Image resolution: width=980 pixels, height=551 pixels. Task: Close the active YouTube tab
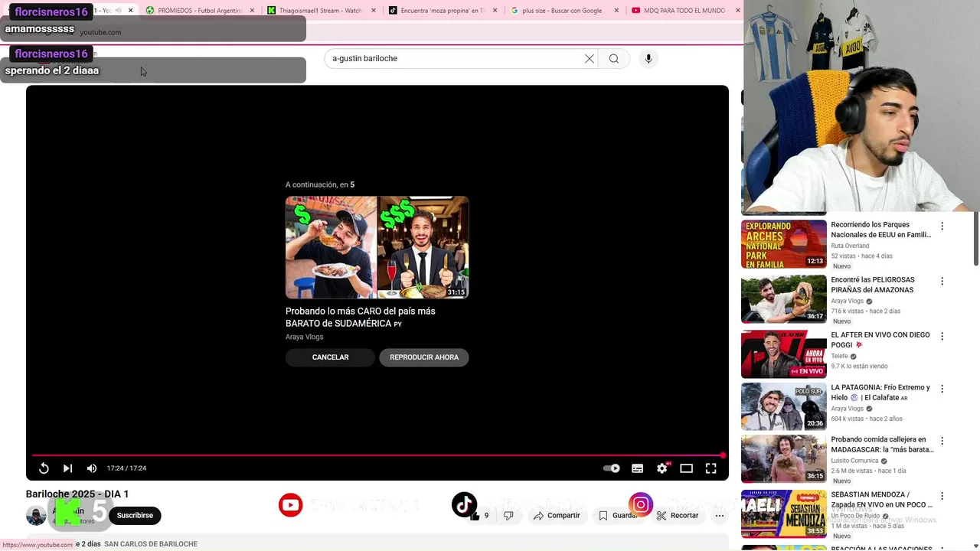130,11
